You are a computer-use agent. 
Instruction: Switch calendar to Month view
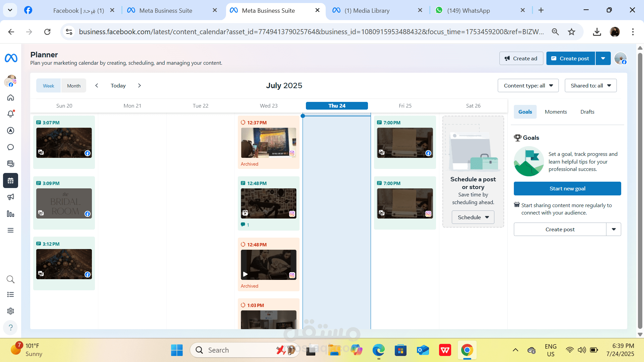(74, 86)
